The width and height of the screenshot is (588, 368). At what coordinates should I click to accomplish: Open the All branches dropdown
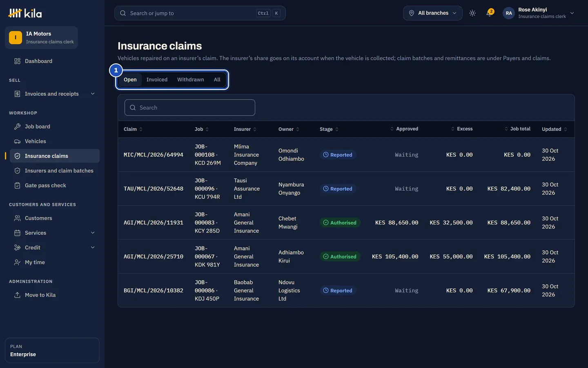point(433,13)
